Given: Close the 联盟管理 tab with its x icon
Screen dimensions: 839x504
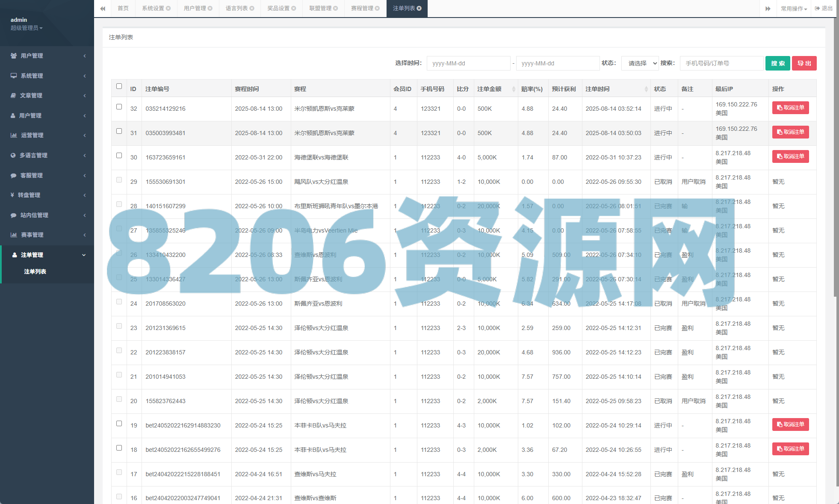Looking at the screenshot, I should (336, 9).
